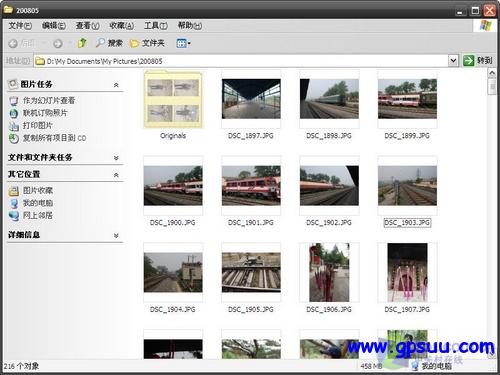Screen dimensions: 500x375
Task: Click the vertical scrollbar thumb
Action: pos(492,87)
